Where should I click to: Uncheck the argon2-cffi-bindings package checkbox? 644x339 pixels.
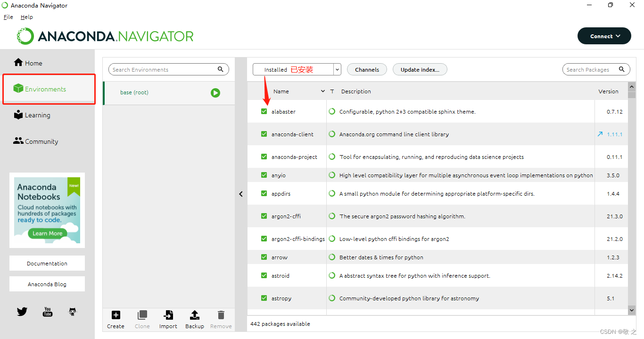(264, 239)
